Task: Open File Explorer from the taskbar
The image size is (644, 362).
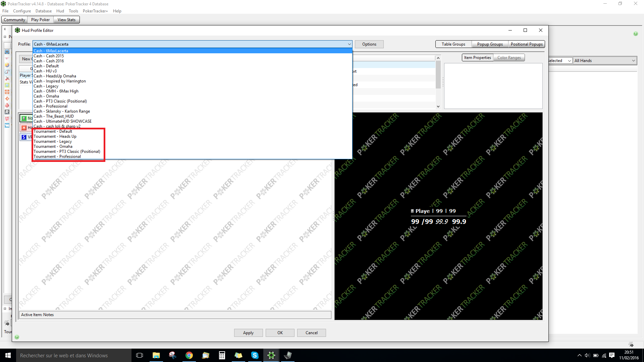Action: click(x=156, y=355)
